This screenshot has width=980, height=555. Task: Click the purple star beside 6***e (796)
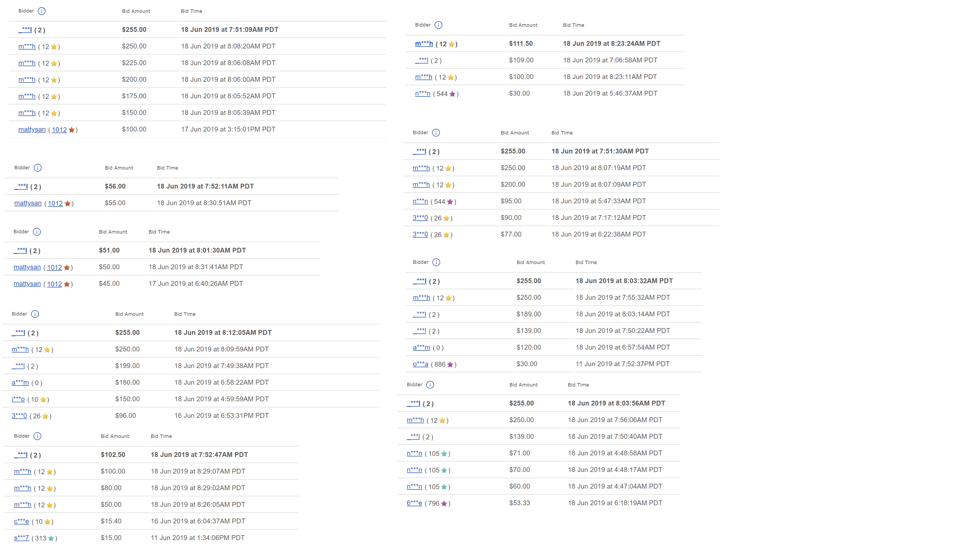444,504
